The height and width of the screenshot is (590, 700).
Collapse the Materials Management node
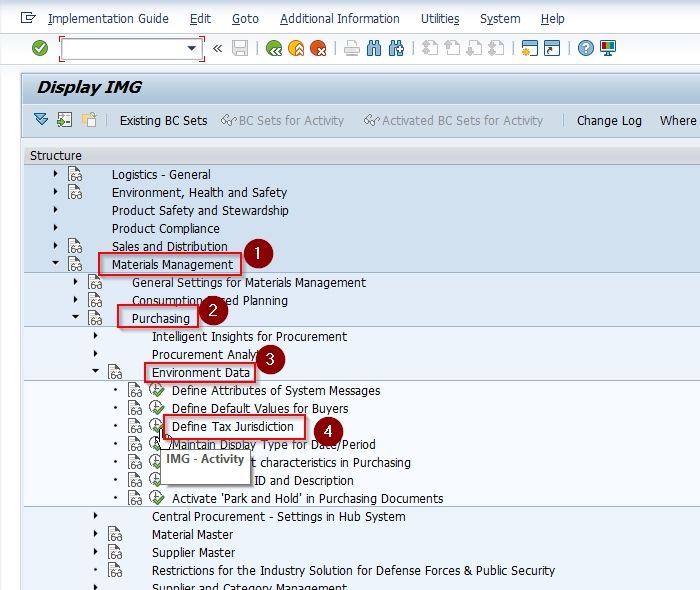[55, 263]
